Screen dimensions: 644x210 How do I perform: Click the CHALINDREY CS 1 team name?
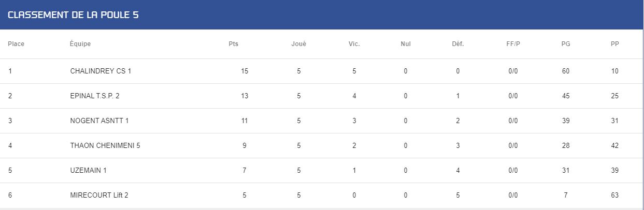[x=101, y=71]
